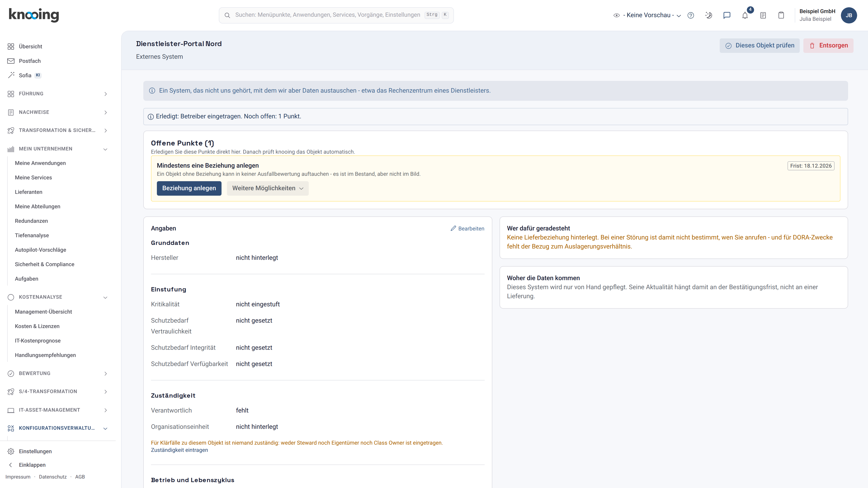This screenshot has height=488, width=868.
Task: Open Meine Abteilungen in sidebar
Action: click(37, 206)
